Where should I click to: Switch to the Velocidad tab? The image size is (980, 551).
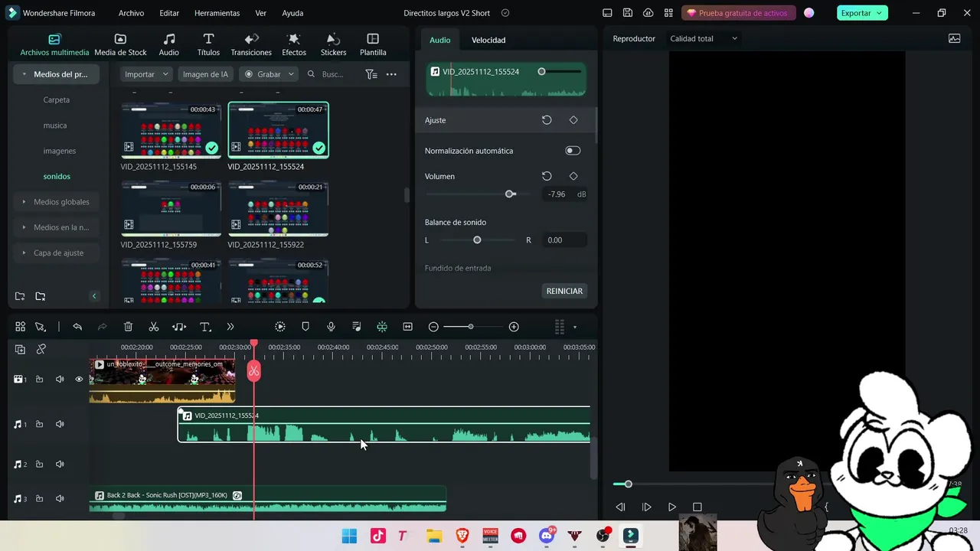tap(488, 40)
